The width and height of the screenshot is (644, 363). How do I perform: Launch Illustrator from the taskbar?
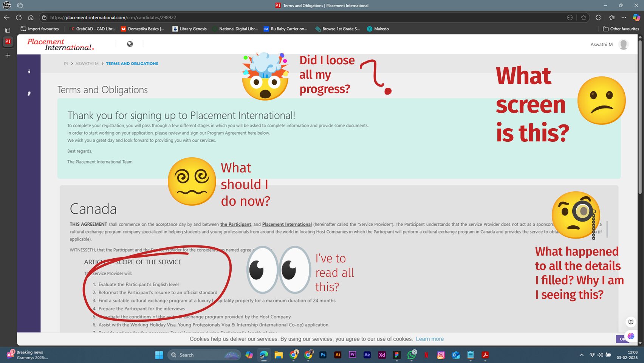[337, 355]
